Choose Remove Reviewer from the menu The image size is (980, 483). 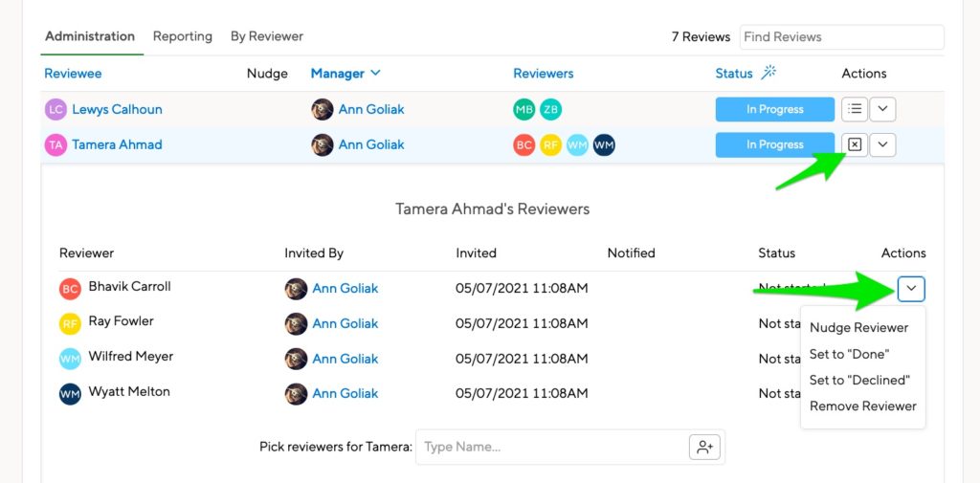click(x=863, y=406)
